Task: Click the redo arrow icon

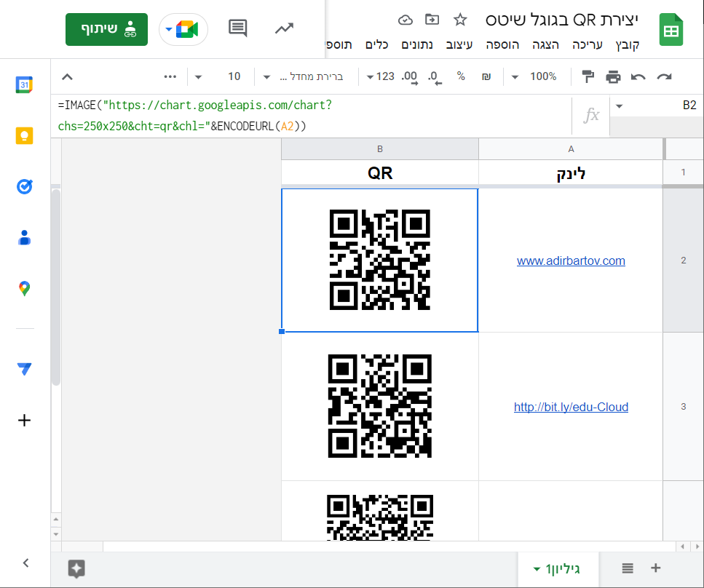Action: coord(664,76)
